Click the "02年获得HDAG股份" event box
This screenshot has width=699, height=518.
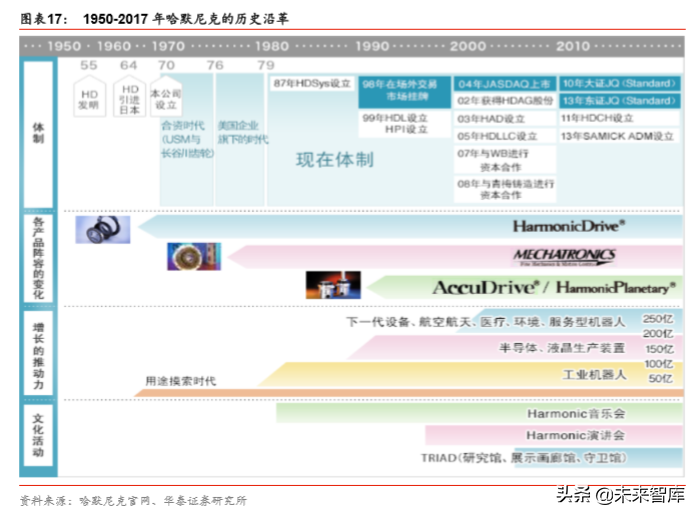(505, 101)
